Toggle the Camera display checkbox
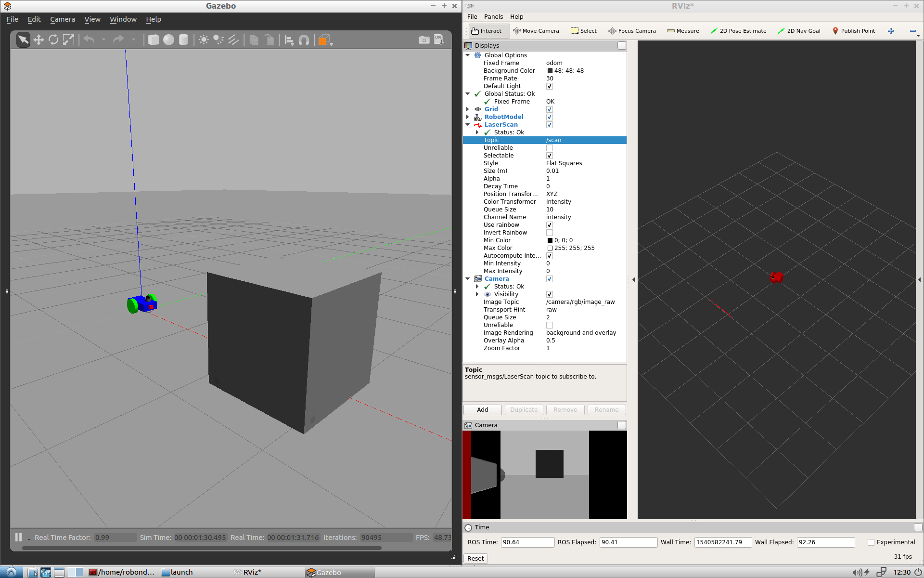 point(550,279)
